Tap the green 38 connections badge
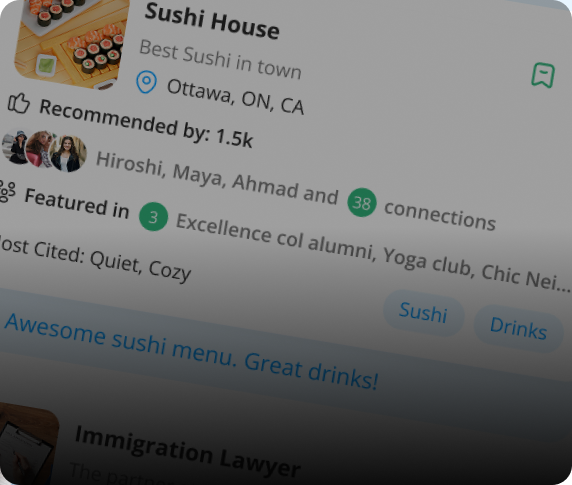This screenshot has width=572, height=485. [362, 202]
